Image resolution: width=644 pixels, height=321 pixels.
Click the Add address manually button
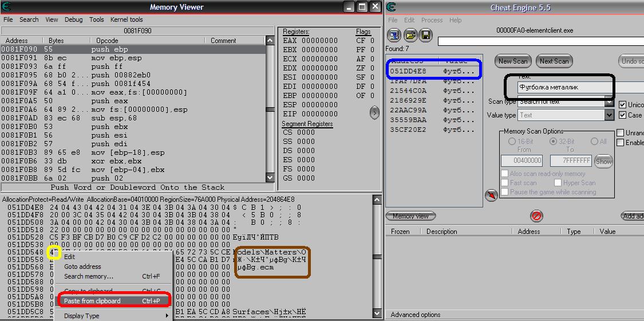(x=632, y=216)
